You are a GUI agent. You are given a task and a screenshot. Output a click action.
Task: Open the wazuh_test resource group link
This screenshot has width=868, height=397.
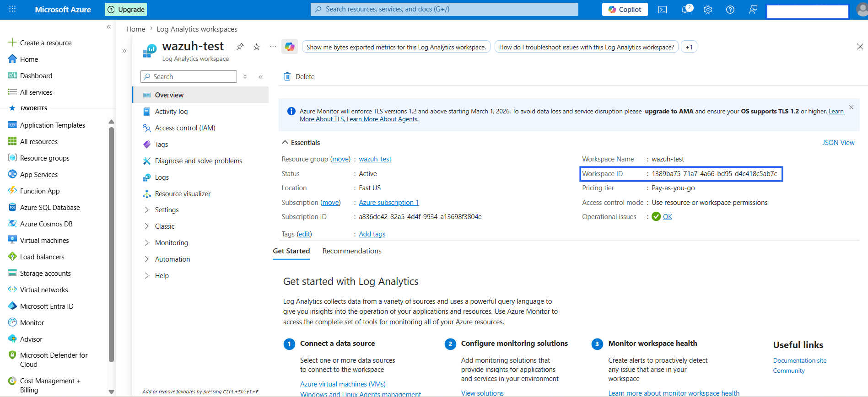[x=375, y=159]
